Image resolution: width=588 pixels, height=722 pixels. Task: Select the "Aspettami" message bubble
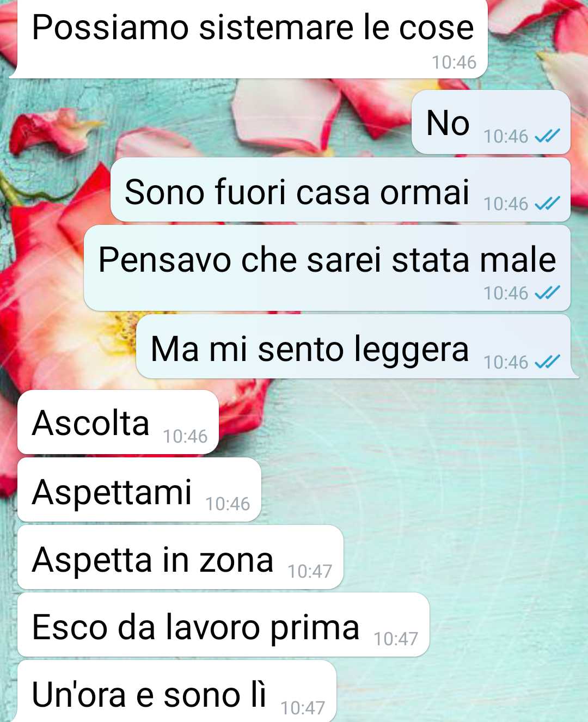coord(139,490)
